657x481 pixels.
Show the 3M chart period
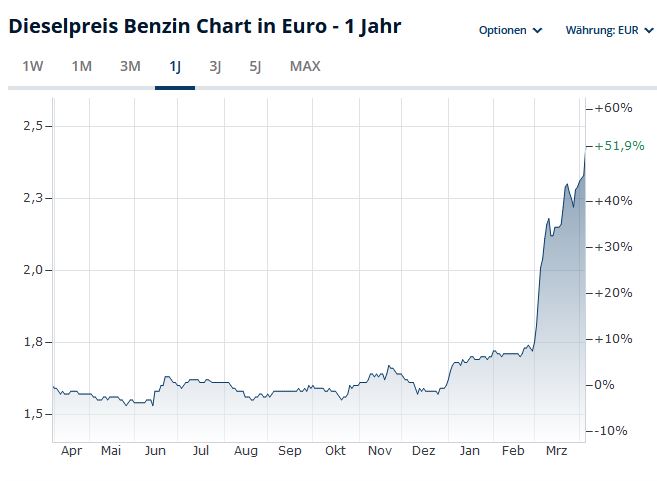coord(130,67)
